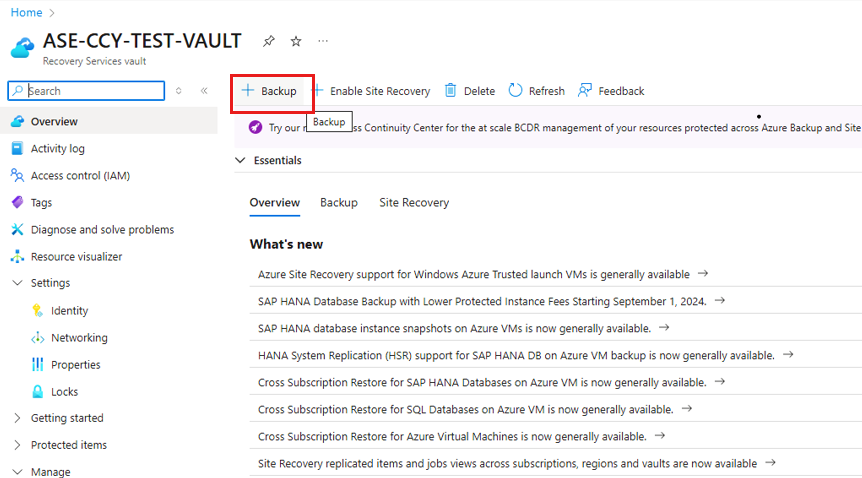The height and width of the screenshot is (478, 862).
Task: Mark the vault as favorite with the star
Action: 296,41
